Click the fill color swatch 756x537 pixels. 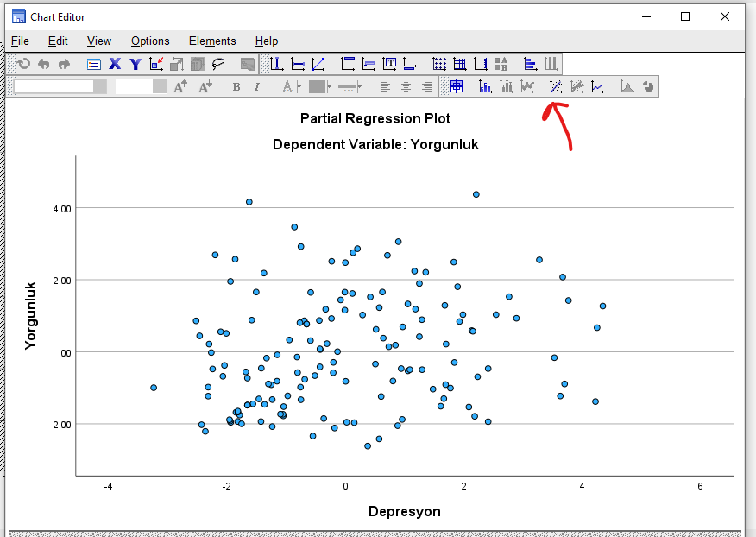(x=315, y=86)
